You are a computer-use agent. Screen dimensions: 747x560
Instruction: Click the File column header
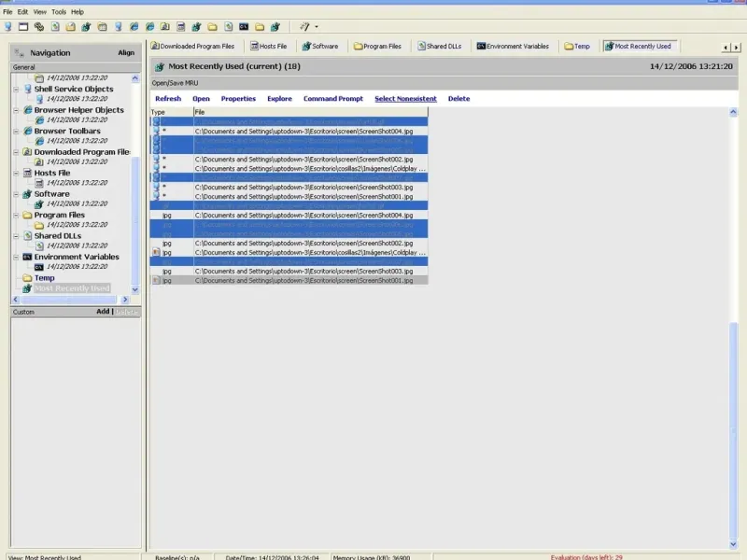click(308, 112)
